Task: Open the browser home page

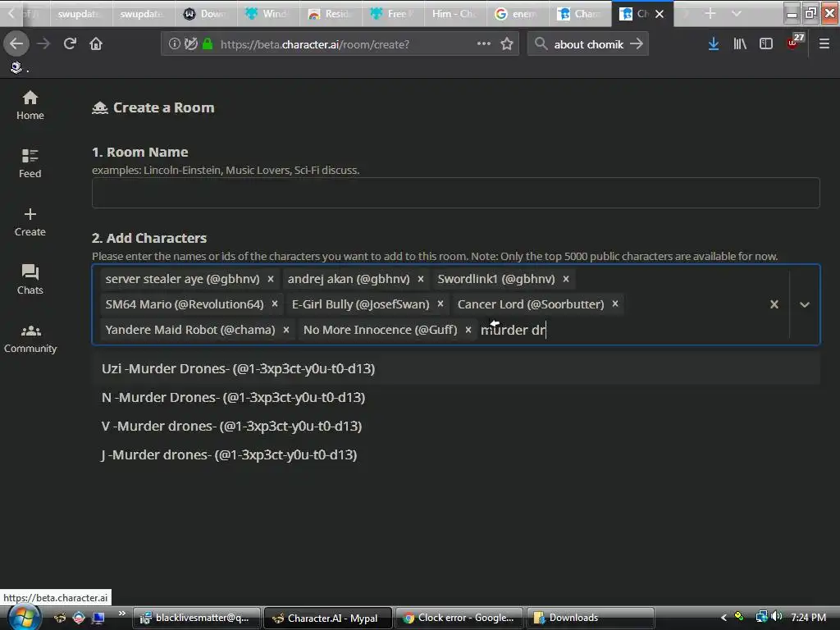Action: pyautogui.click(x=96, y=44)
